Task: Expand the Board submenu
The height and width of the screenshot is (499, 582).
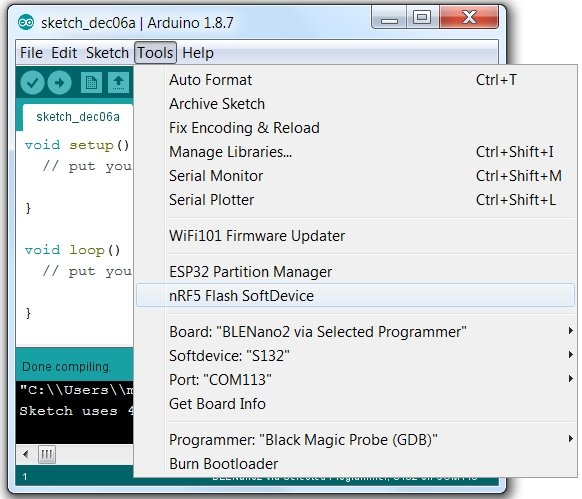Action: click(x=355, y=332)
